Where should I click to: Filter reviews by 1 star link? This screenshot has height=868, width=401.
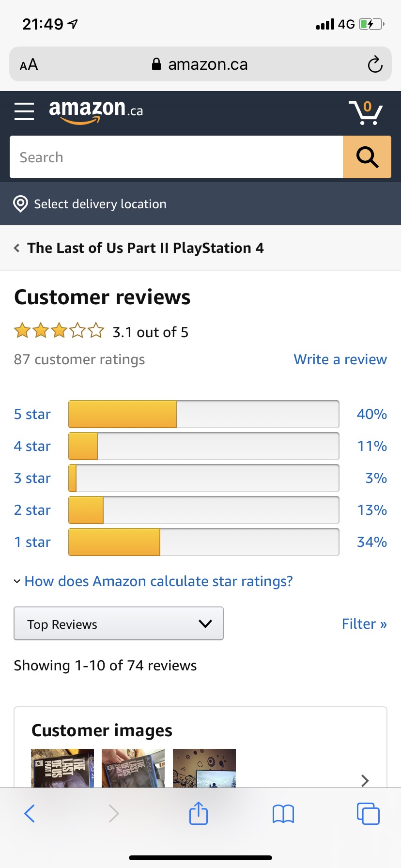[x=32, y=542]
